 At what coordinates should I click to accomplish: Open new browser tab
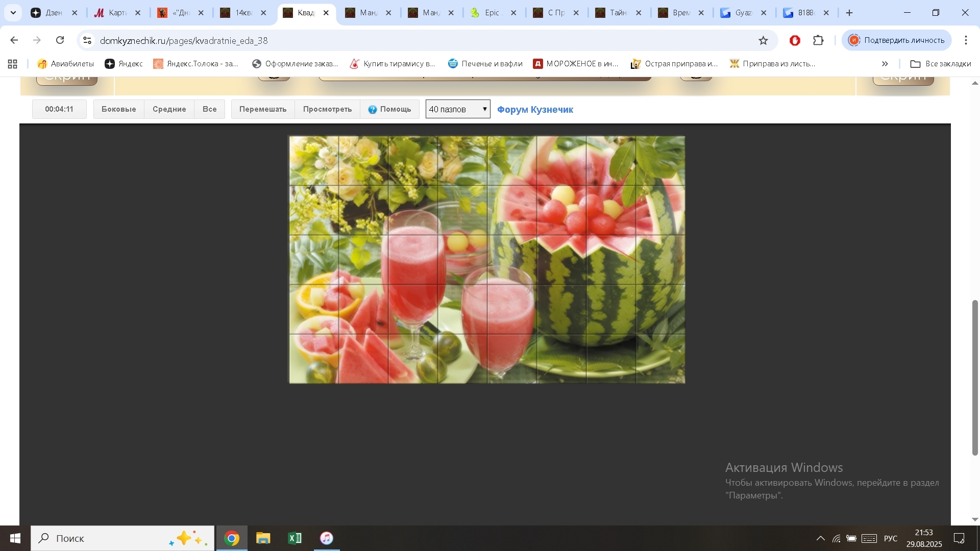tap(849, 13)
